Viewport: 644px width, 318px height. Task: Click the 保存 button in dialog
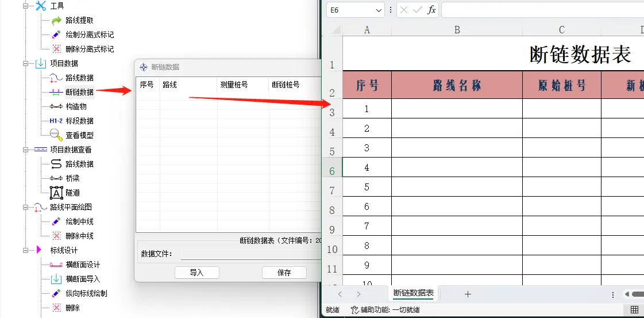coord(284,273)
